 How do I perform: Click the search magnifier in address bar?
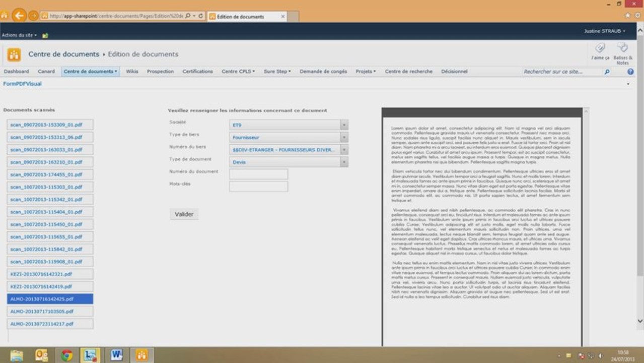(188, 16)
